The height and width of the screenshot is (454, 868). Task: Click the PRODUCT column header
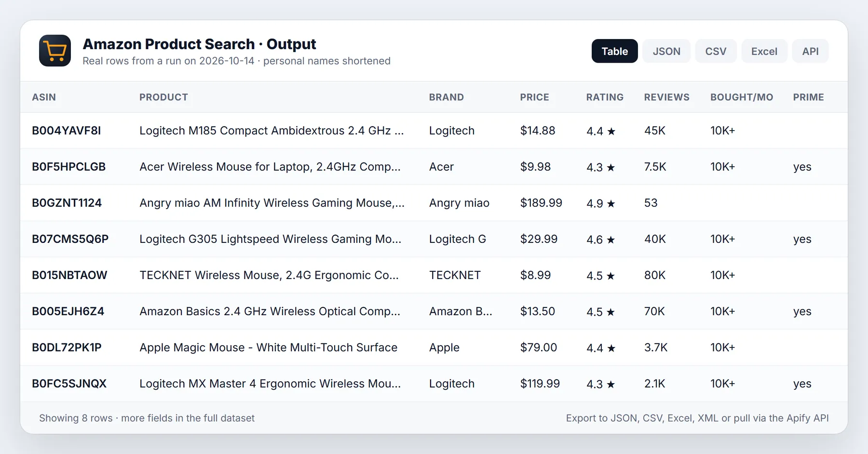pyautogui.click(x=163, y=97)
